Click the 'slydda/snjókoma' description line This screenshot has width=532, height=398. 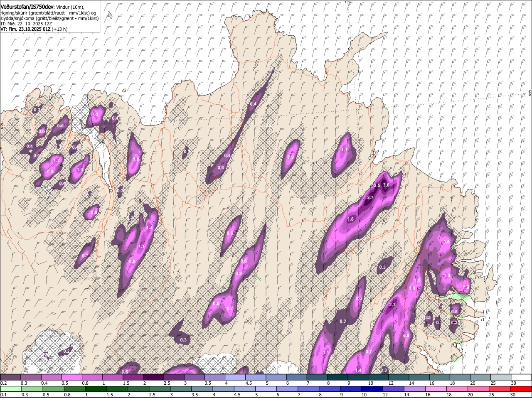49,18
